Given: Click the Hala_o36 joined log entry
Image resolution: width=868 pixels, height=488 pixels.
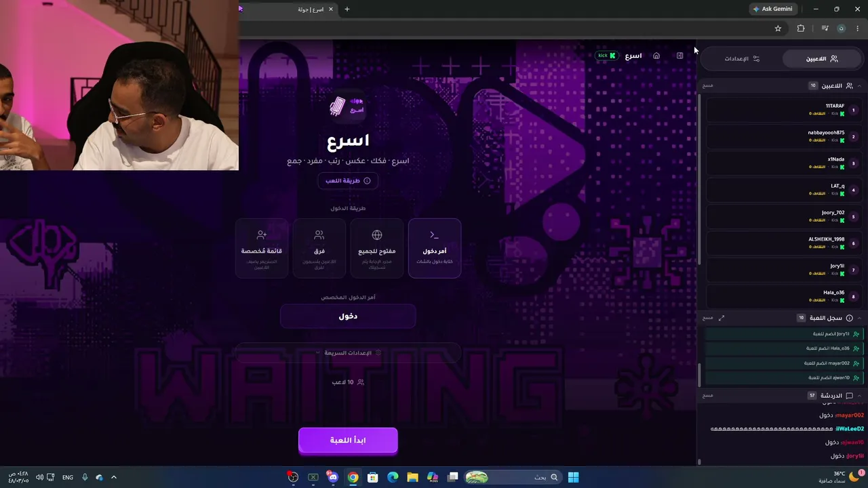Looking at the screenshot, I should click(783, 348).
